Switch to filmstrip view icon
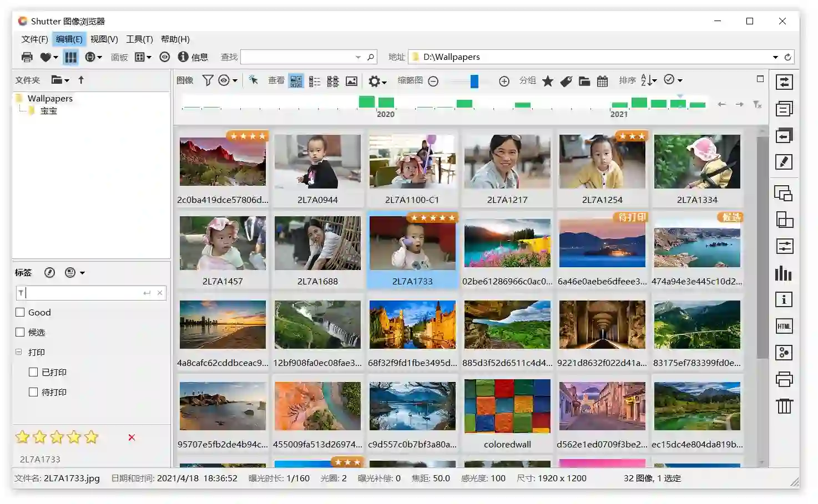Viewport: 818px width, 504px height. pyautogui.click(x=333, y=81)
